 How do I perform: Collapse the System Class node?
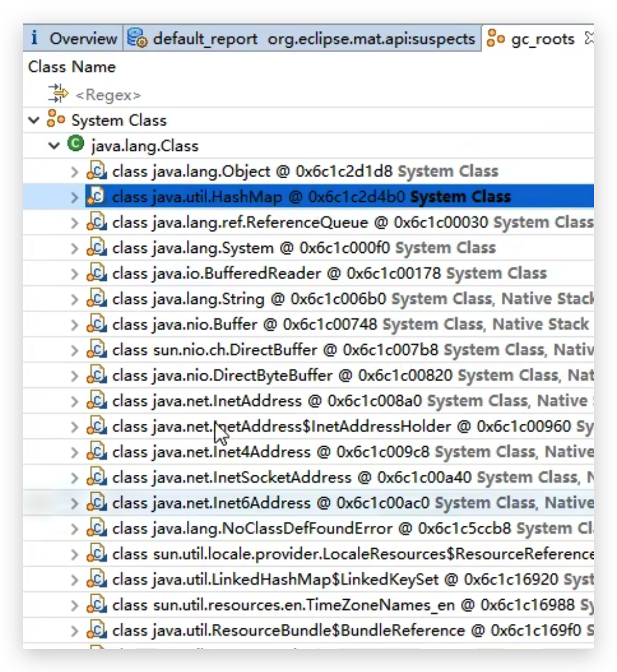[33, 120]
